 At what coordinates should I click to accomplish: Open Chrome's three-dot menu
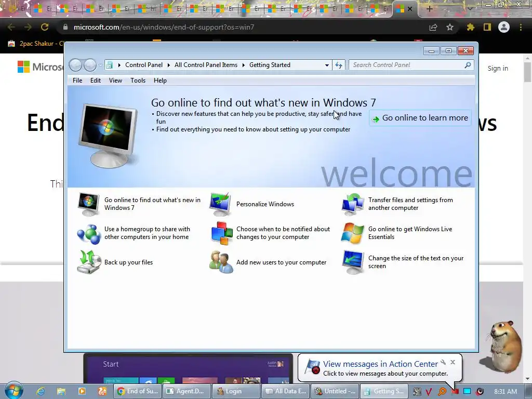pos(521,27)
